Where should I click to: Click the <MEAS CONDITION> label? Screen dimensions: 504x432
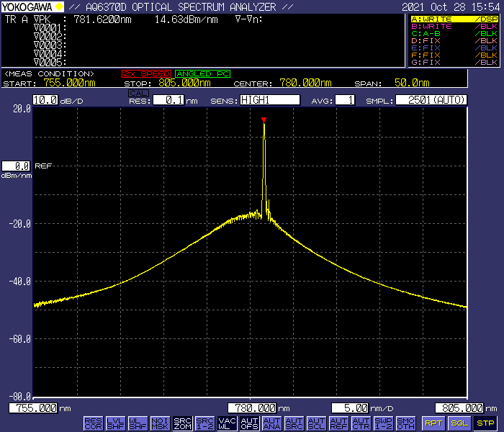tap(49, 74)
